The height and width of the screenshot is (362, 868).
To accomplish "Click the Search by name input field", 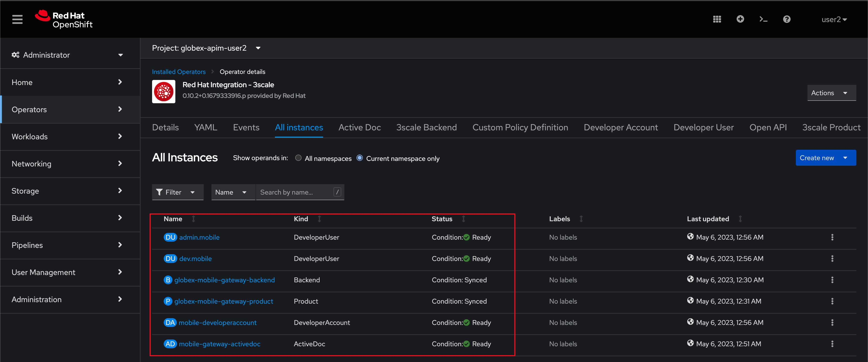I will click(x=296, y=192).
